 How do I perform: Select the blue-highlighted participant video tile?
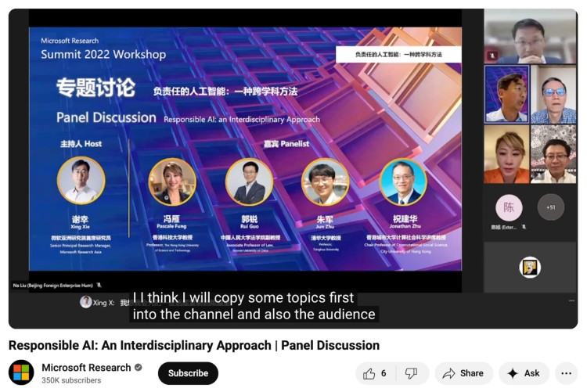click(506, 94)
